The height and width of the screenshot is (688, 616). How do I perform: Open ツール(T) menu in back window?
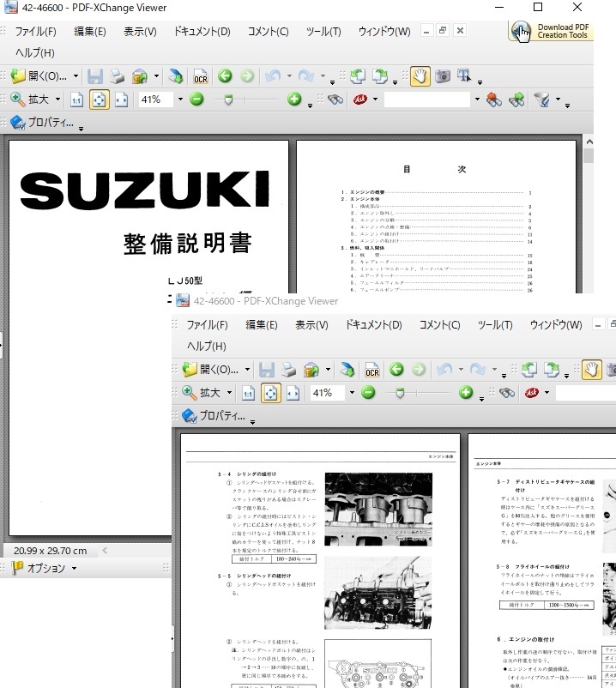[x=323, y=32]
